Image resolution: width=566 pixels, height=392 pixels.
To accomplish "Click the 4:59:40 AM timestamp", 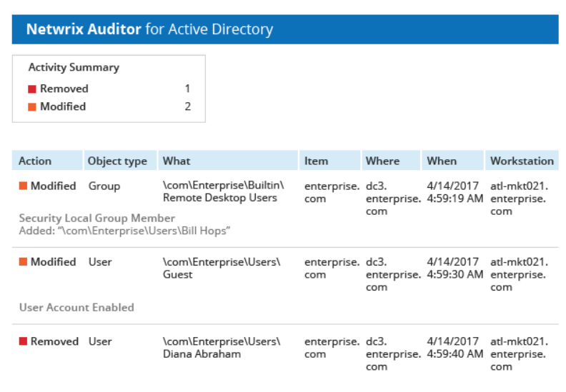I will [x=455, y=354].
